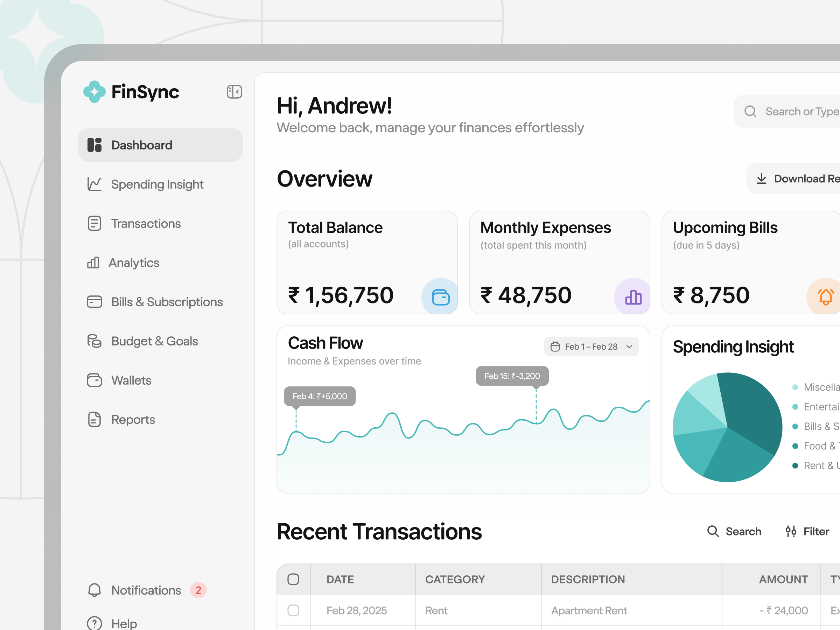Sort by the DATE column header
Viewport: 840px width, 630px height.
(340, 579)
